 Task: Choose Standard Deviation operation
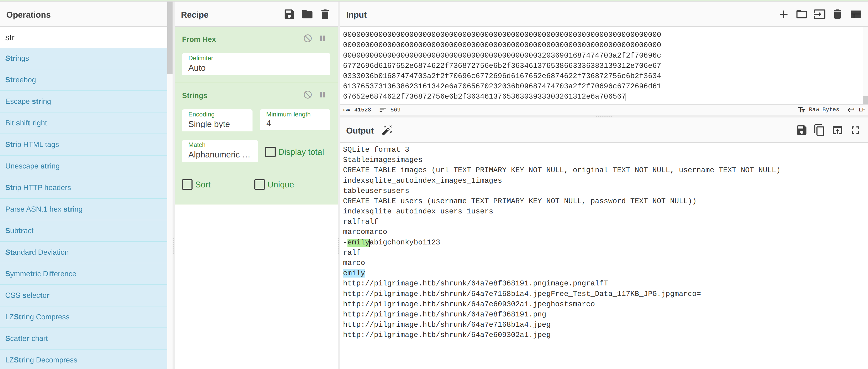click(84, 252)
